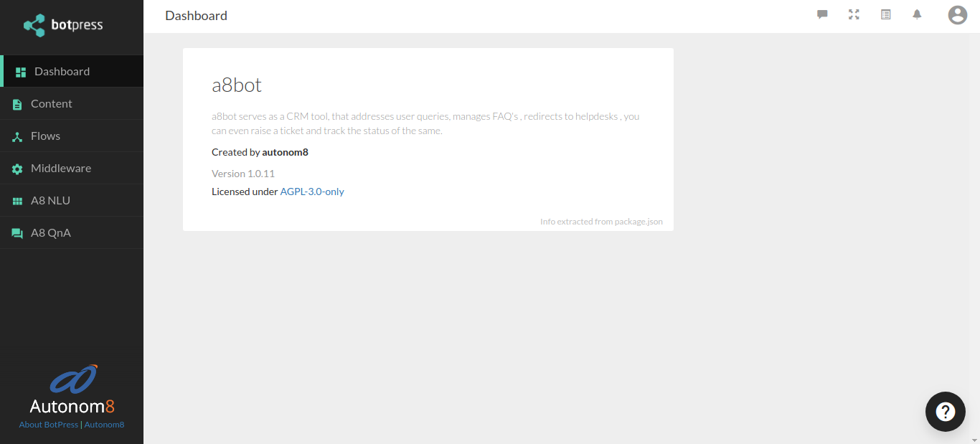Open the Content section
The image size is (980, 444).
(x=72, y=103)
